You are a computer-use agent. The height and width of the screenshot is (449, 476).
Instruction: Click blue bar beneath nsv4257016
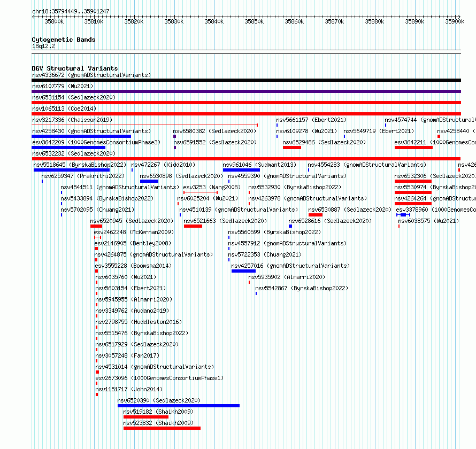(x=243, y=271)
